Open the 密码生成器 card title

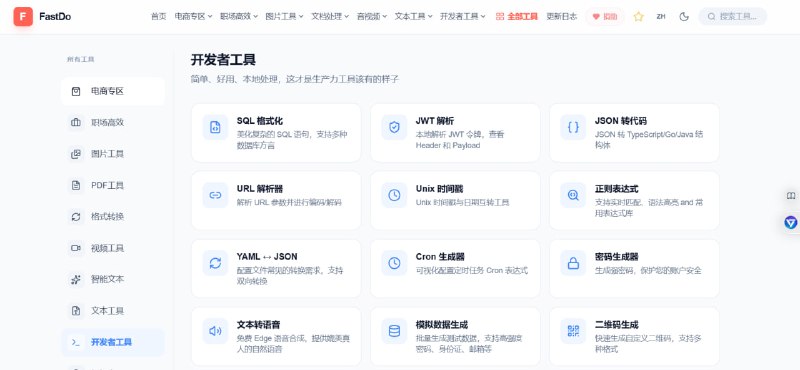tap(616, 257)
